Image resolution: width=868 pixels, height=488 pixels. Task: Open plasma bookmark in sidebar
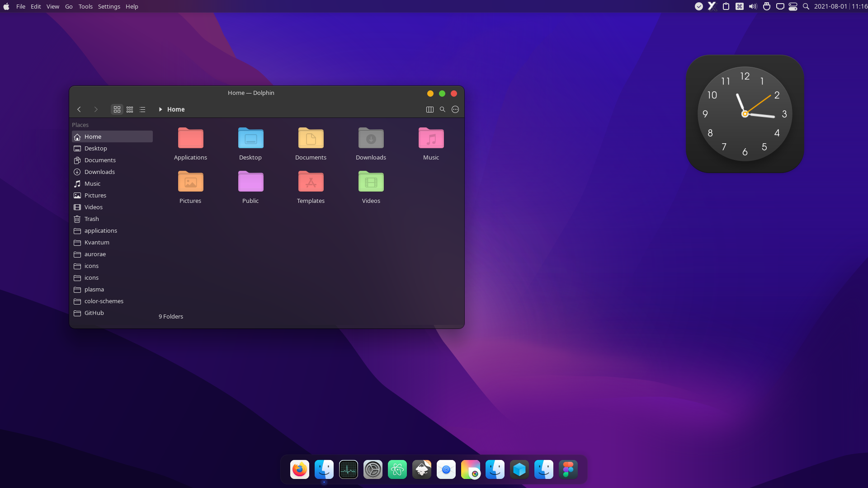[x=112, y=289]
